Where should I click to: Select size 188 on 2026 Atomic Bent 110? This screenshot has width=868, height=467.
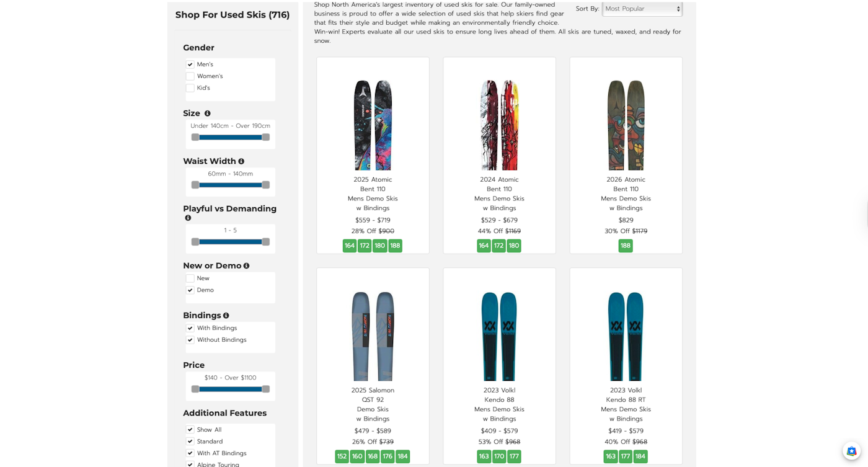tap(626, 246)
